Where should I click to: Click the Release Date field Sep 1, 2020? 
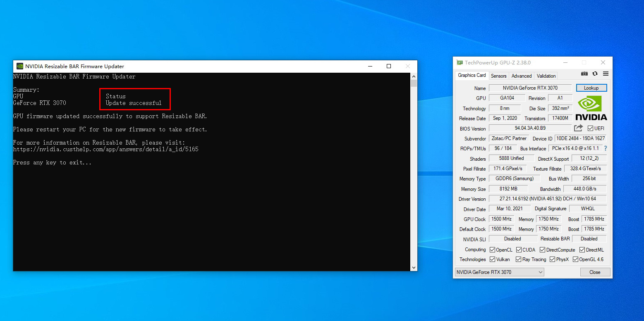click(505, 118)
